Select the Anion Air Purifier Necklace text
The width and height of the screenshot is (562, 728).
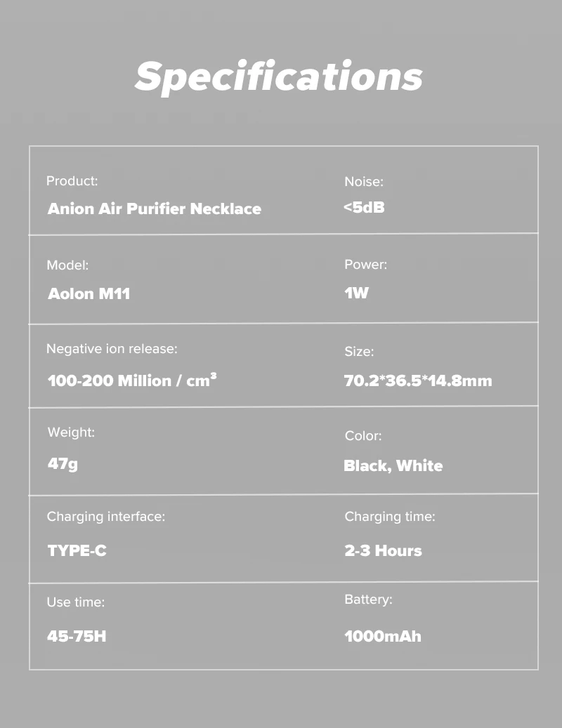click(x=155, y=209)
